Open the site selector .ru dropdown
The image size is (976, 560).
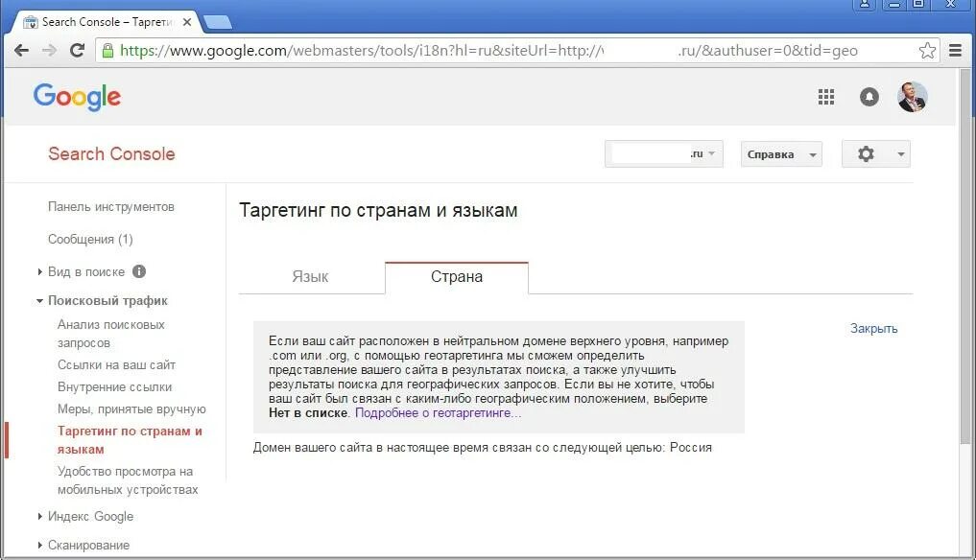[663, 153]
